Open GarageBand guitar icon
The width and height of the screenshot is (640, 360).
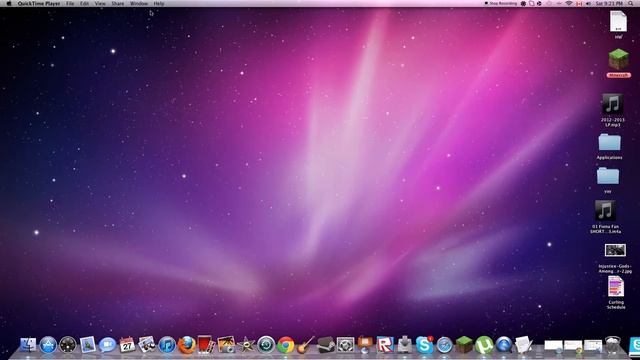pos(306,345)
